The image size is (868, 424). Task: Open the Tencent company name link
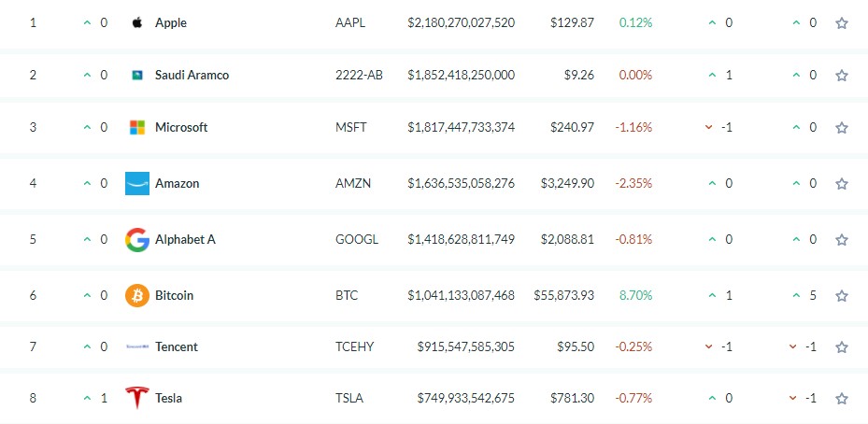click(176, 347)
